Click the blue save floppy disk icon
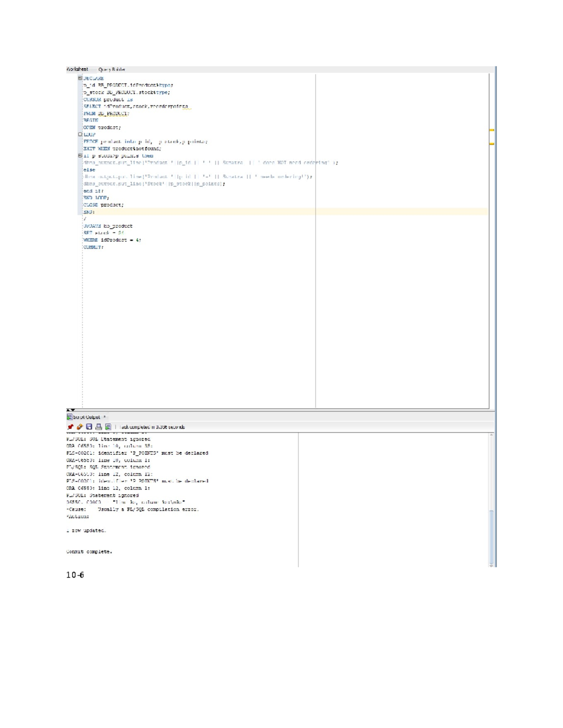The width and height of the screenshot is (563, 728). coord(89,427)
